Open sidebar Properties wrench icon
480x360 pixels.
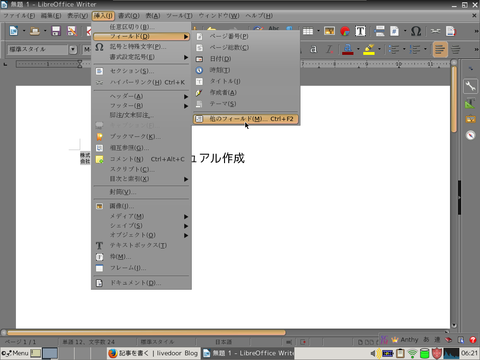point(470,86)
